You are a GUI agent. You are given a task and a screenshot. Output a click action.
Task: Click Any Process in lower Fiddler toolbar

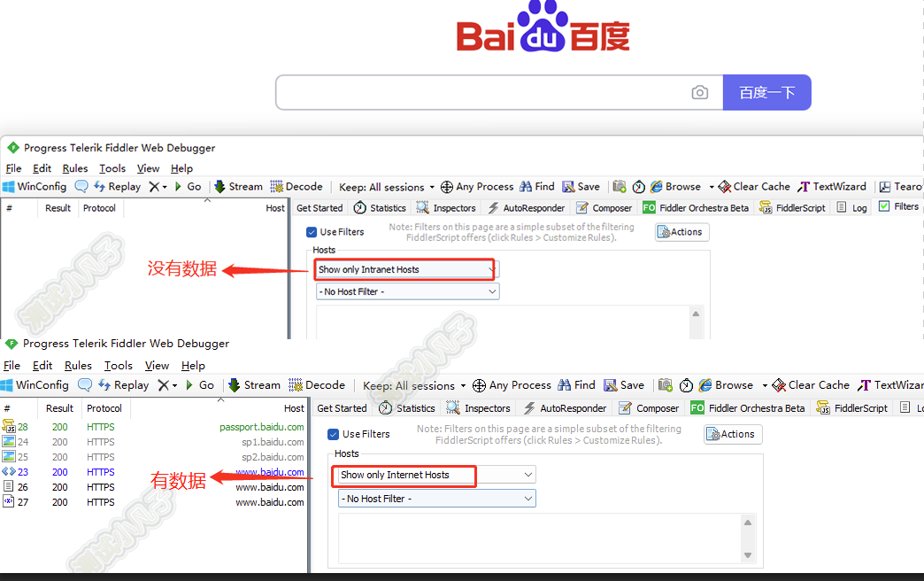(x=512, y=385)
